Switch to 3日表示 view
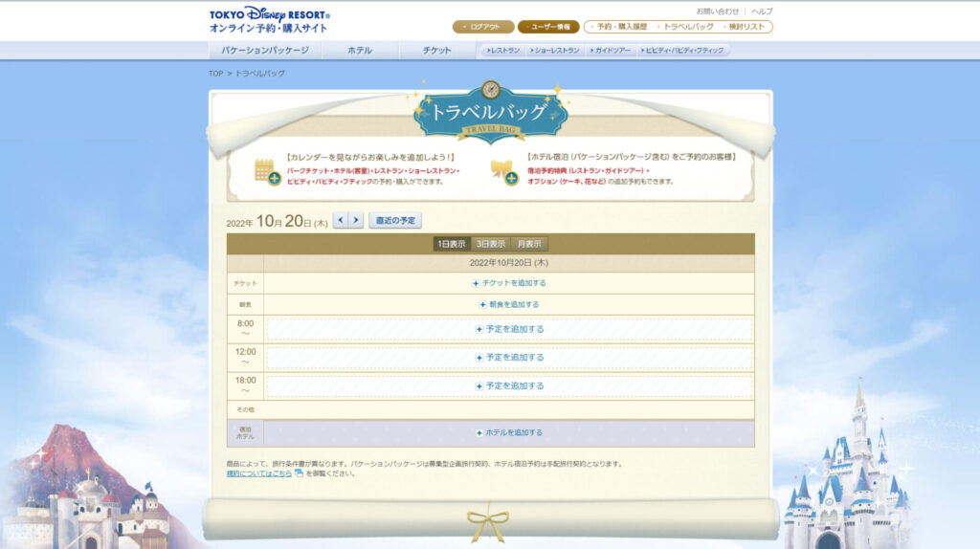 click(491, 244)
